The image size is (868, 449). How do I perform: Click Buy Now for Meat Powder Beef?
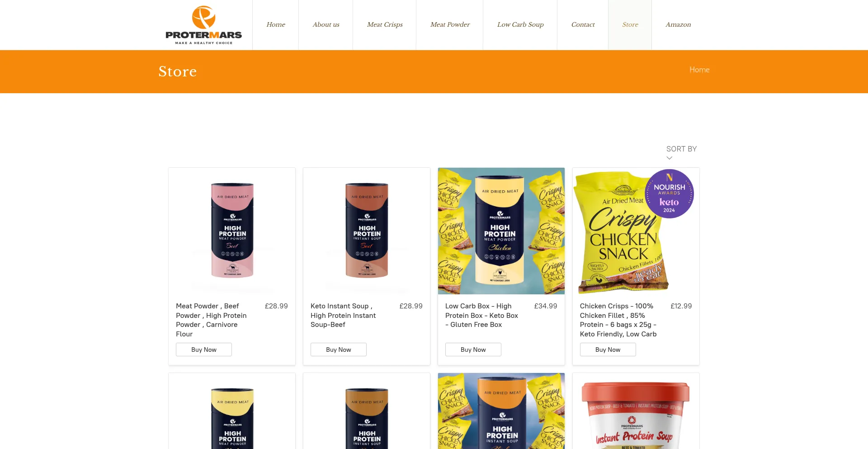click(204, 350)
